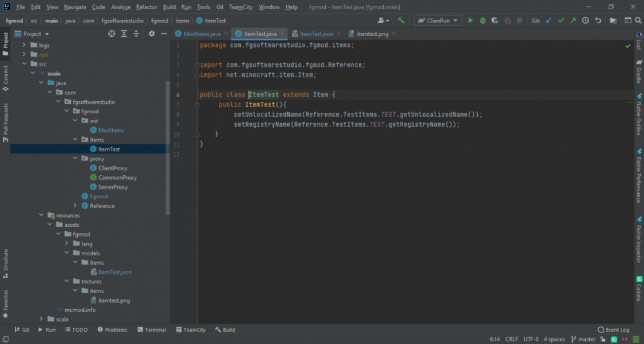Viewport: 644px width, 344px height.
Task: Click inspection status green checkmark
Action: click(627, 46)
